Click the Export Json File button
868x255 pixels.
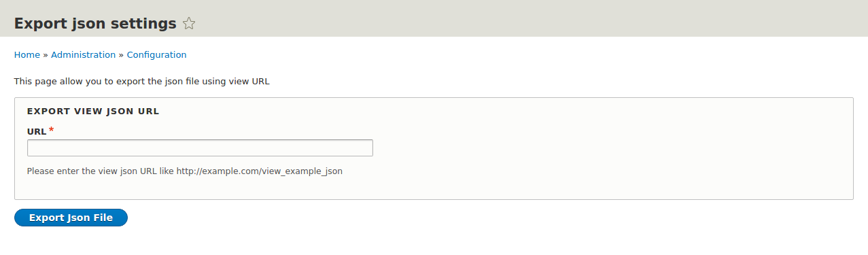tap(71, 218)
